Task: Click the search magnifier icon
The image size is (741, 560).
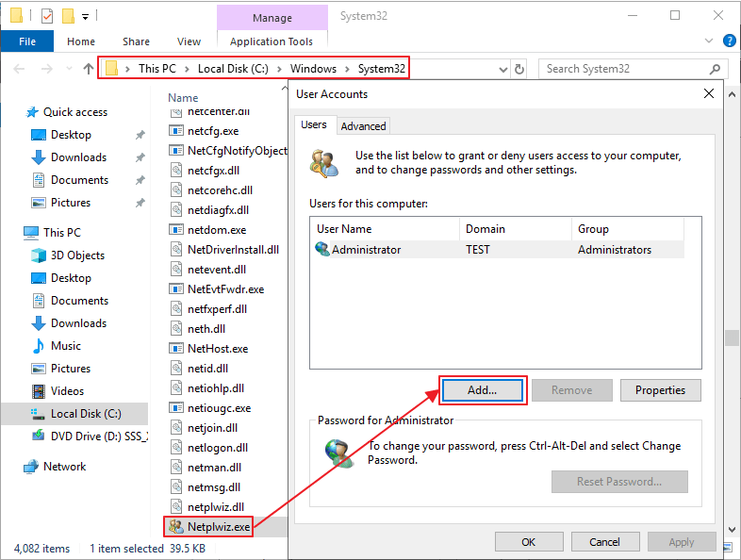Action: click(x=715, y=69)
